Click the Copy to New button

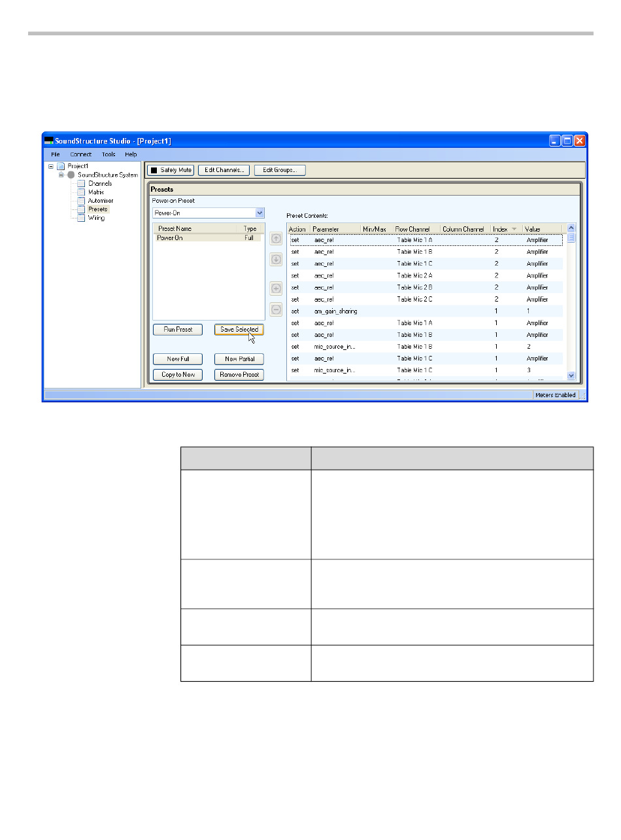(178, 375)
